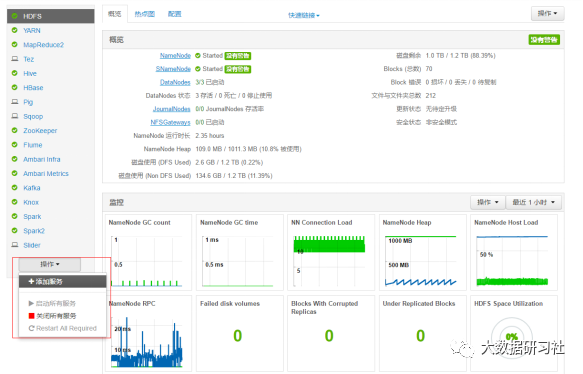The height and width of the screenshot is (374, 583).
Task: Open the NN Connection Load chart
Action: [x=331, y=252]
